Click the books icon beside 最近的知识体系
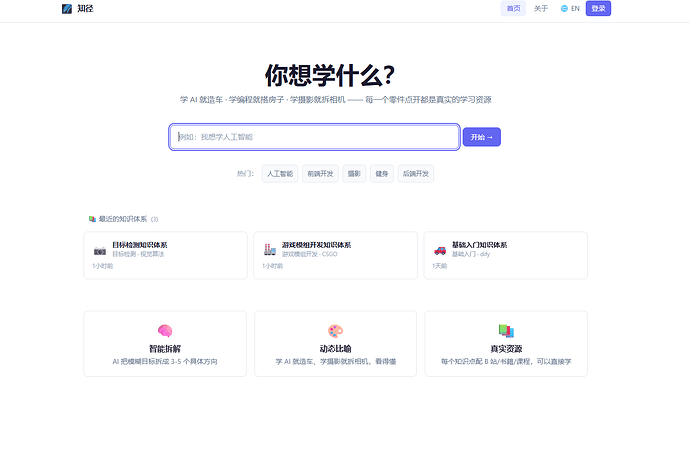 pyautogui.click(x=92, y=219)
